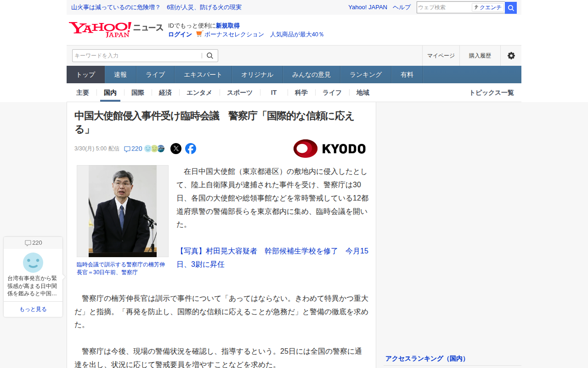Open the 有料 navigation tab

click(407, 75)
